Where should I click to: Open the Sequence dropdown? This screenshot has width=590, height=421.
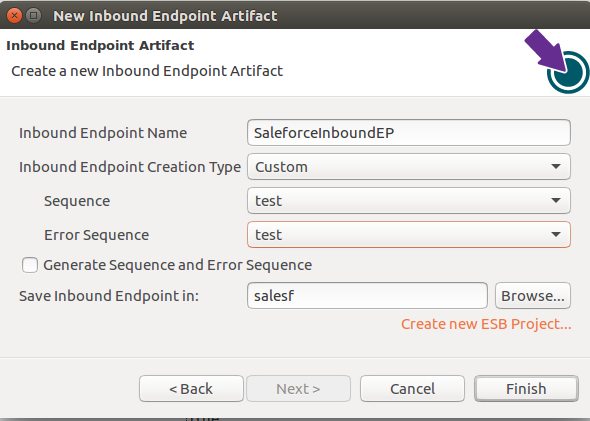[x=409, y=201]
